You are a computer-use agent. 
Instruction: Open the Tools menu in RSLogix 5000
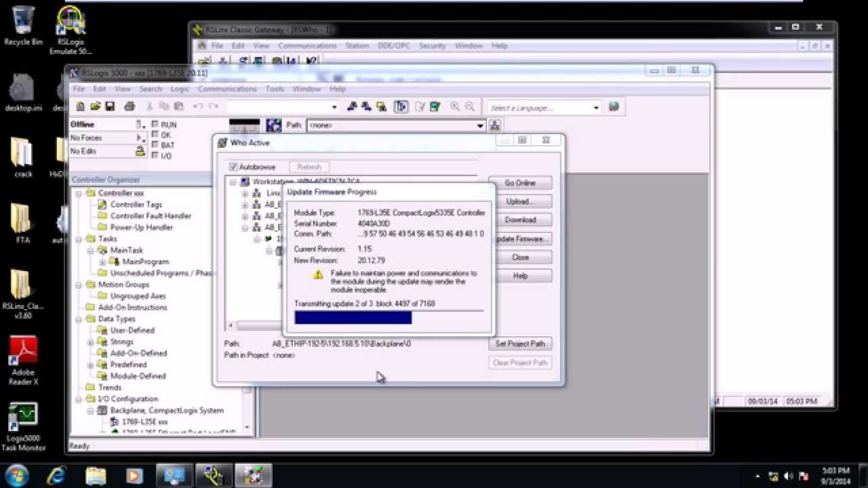[x=275, y=89]
